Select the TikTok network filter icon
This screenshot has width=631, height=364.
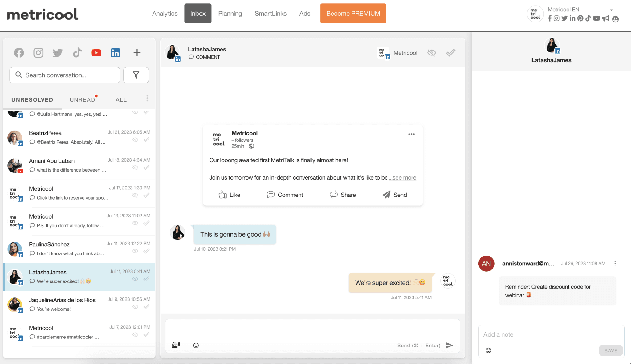click(77, 52)
